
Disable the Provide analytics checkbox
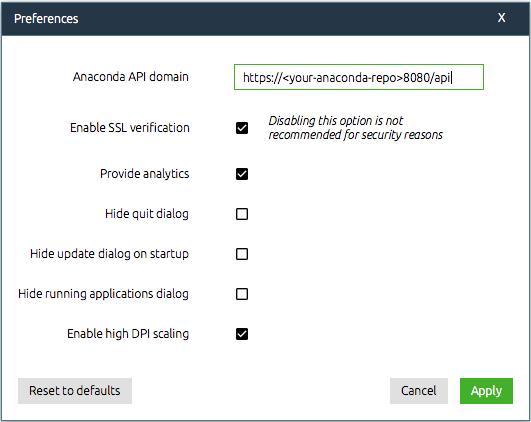point(242,174)
